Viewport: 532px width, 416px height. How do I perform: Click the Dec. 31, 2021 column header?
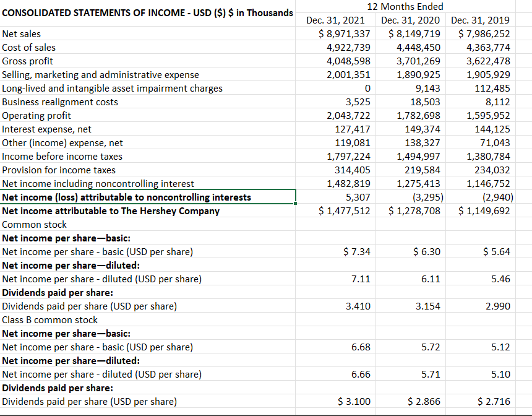[x=335, y=20]
